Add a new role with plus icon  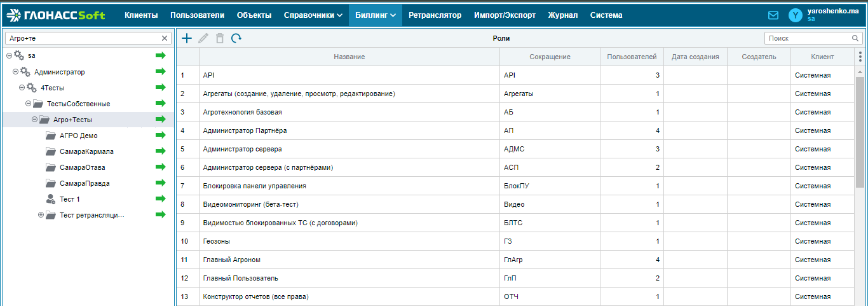[x=187, y=38]
